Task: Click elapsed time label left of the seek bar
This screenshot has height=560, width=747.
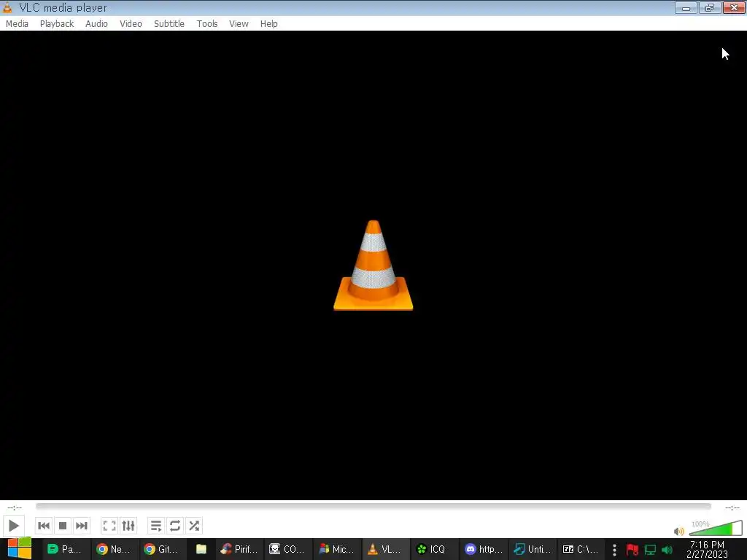Action: [15, 507]
